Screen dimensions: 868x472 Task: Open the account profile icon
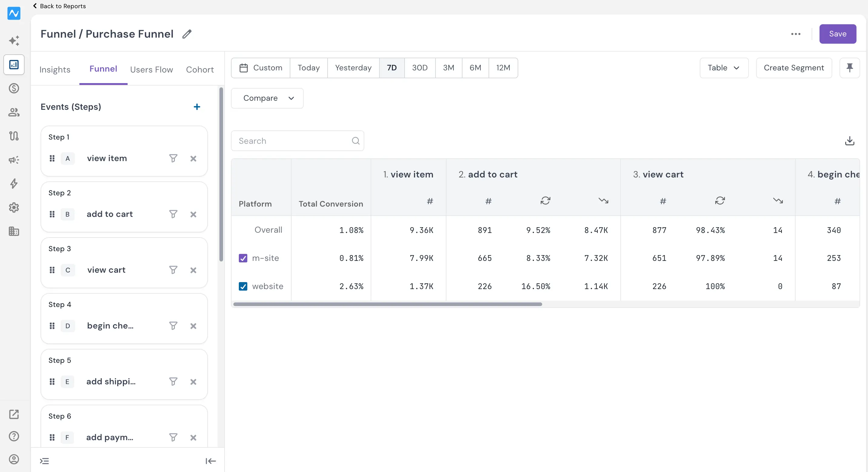(x=14, y=459)
